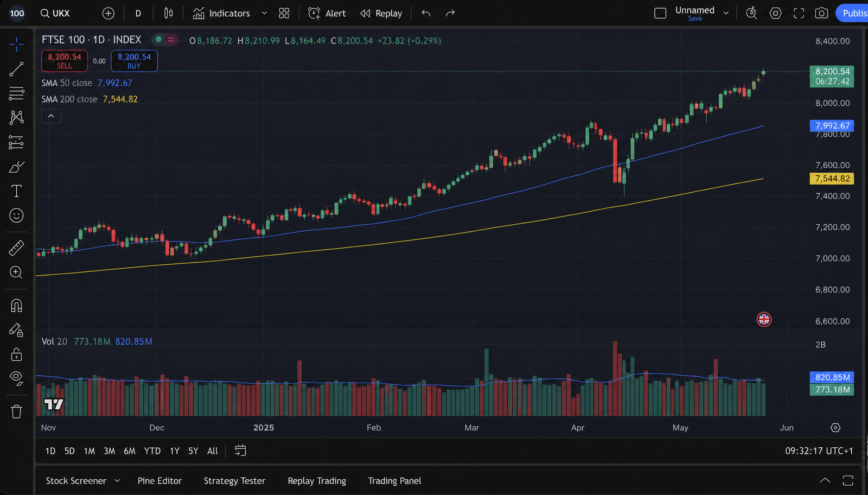Click the 8,200.54 SELL button
Screen dimensions: 868x495
pos(65,61)
